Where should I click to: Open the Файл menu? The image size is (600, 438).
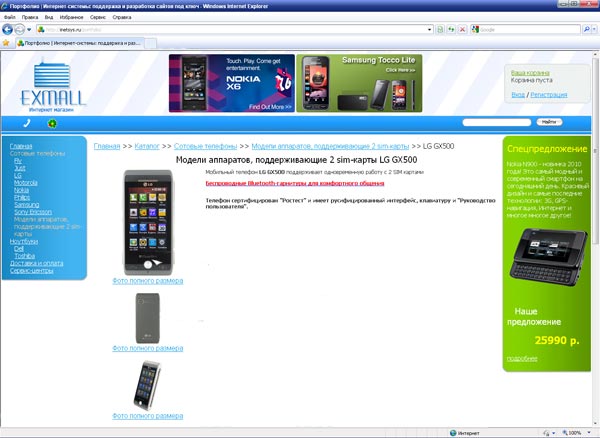point(10,17)
